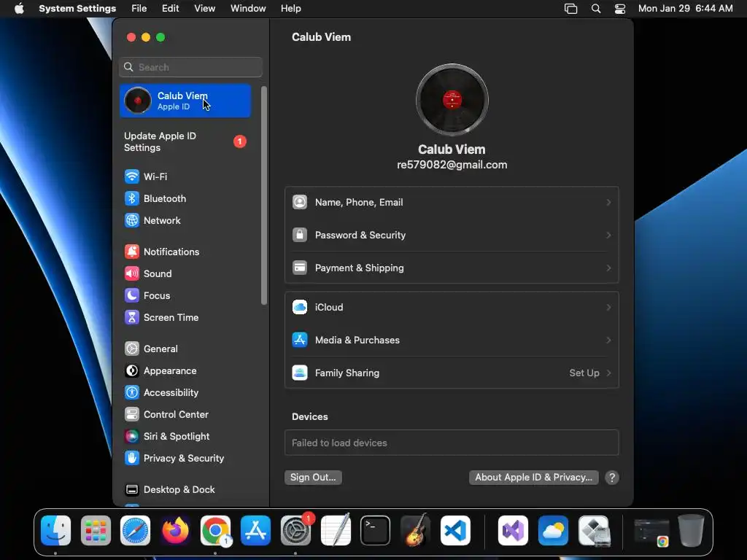Click Set Up for Family Sharing

tap(584, 373)
